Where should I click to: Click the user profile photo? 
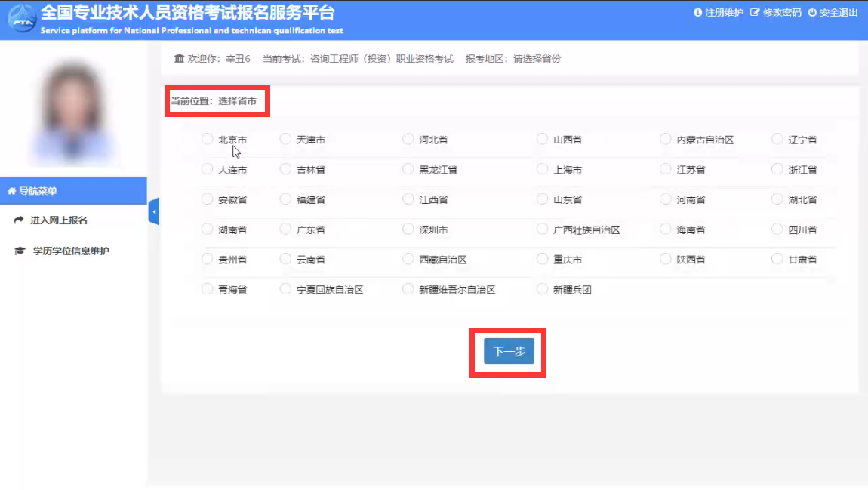(x=73, y=112)
